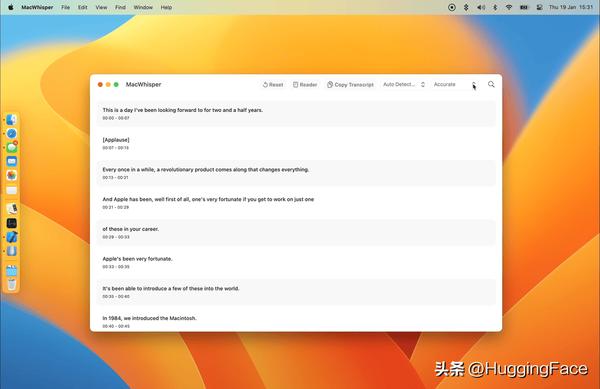Open the Accurate model quality dropdown
Screen dimensions: 600x389
pyautogui.click(x=455, y=85)
